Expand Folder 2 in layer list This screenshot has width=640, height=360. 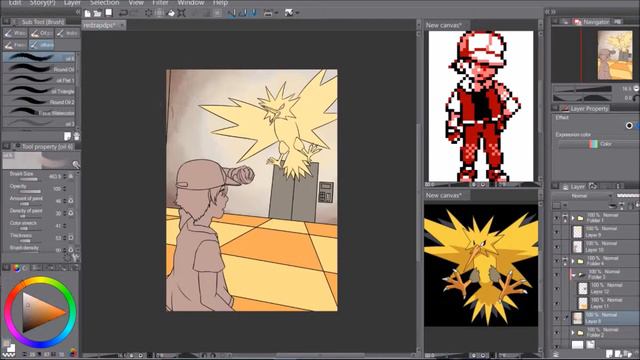tap(573, 333)
